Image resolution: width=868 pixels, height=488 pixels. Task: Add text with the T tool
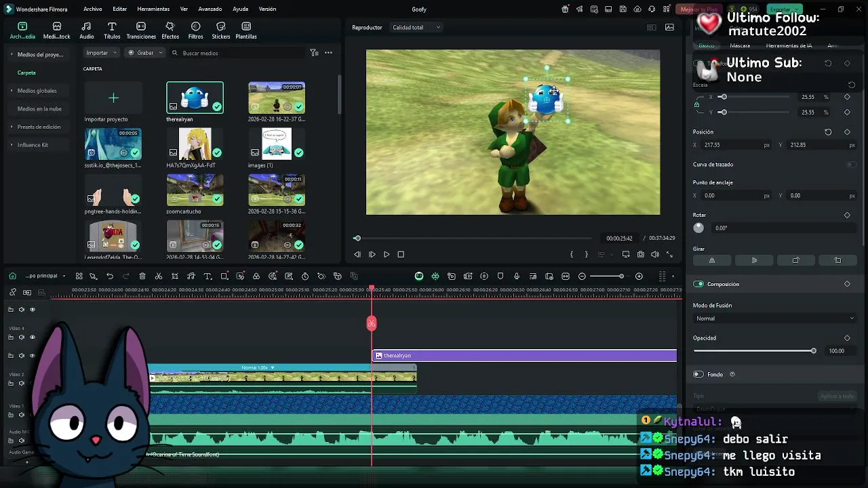[x=208, y=277]
